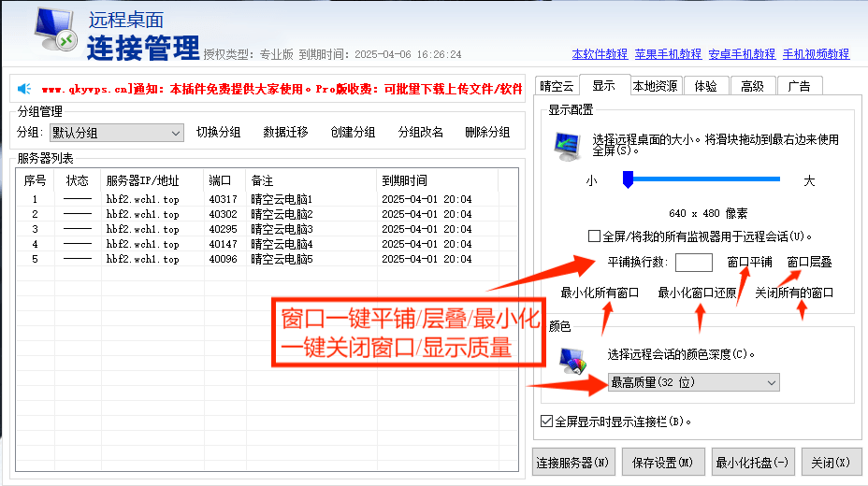Click the display configuration monitor icon
This screenshot has height=486, width=868.
(x=567, y=145)
